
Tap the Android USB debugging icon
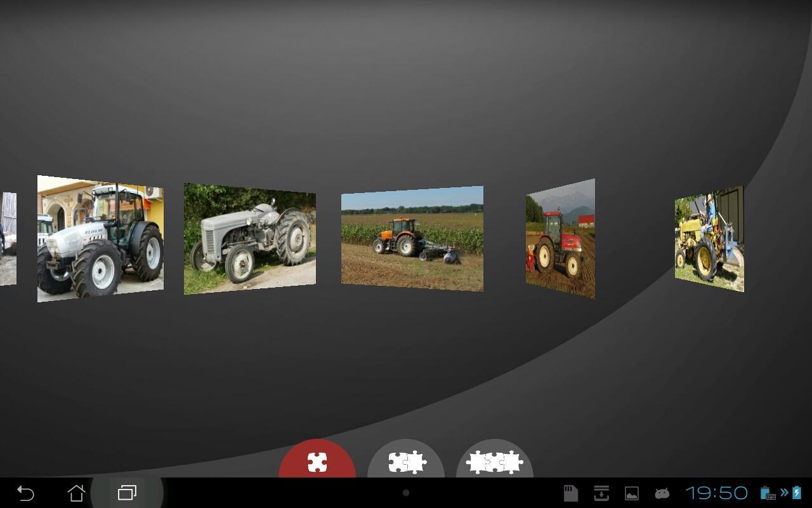click(662, 492)
